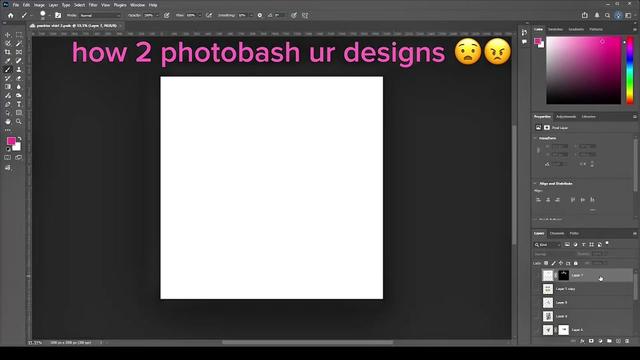Switch to the Adjustments tab

coord(566,117)
